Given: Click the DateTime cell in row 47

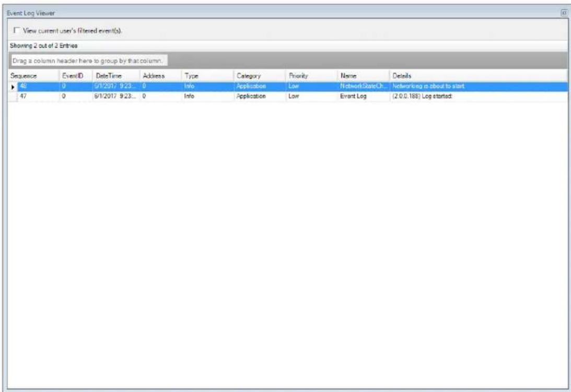Looking at the screenshot, I should click(x=116, y=97).
